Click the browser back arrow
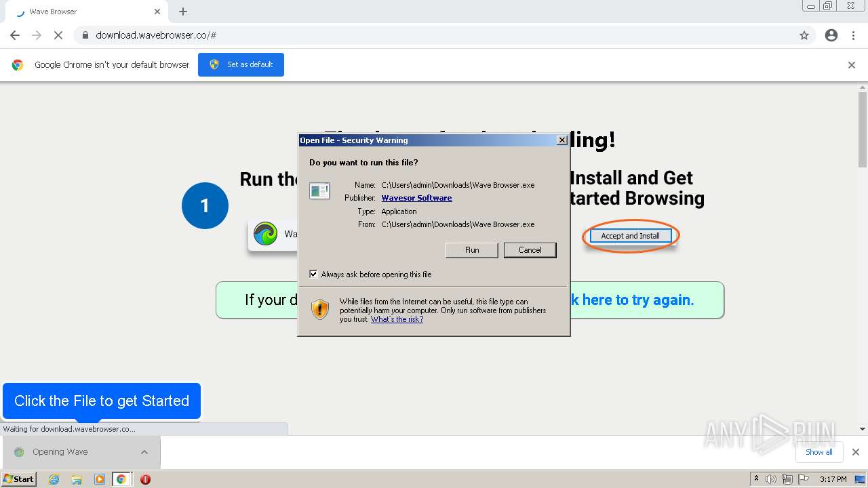The width and height of the screenshot is (868, 488). [x=15, y=35]
